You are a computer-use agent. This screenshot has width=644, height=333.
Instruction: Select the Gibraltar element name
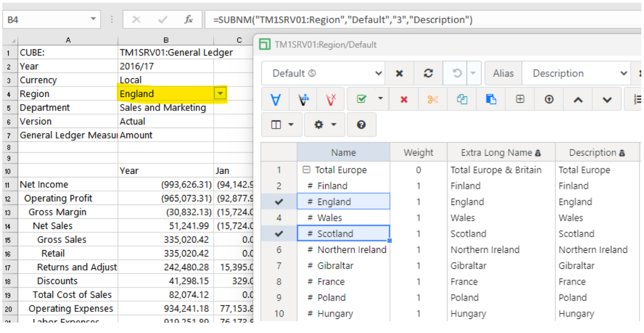[336, 266]
